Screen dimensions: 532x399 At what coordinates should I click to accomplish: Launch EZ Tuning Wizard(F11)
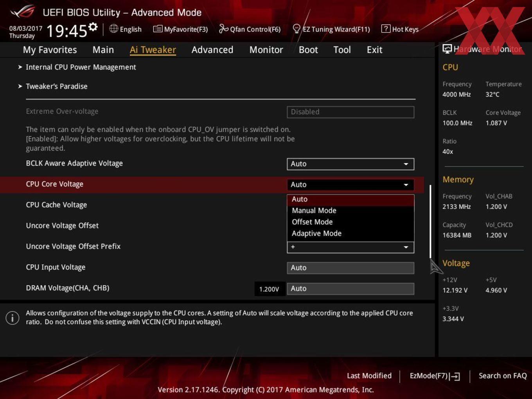tap(336, 29)
